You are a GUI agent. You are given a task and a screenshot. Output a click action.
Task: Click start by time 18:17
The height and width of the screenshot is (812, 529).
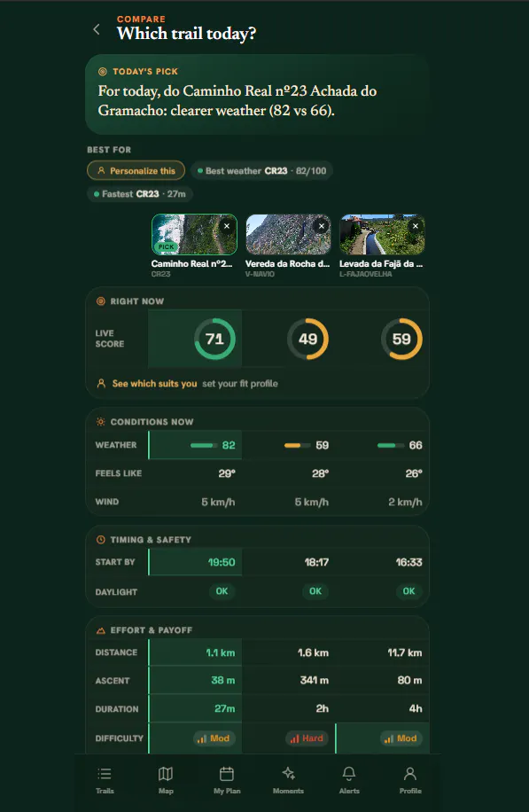coord(316,562)
